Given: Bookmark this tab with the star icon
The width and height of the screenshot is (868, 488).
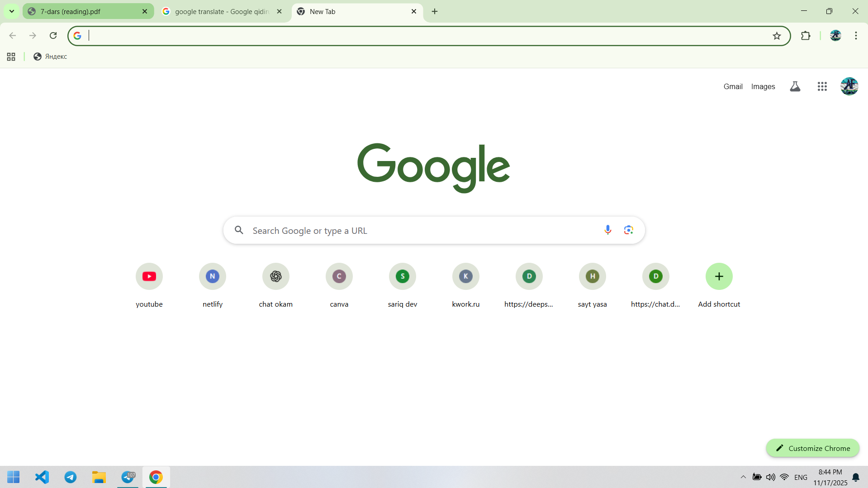Looking at the screenshot, I should click(777, 36).
